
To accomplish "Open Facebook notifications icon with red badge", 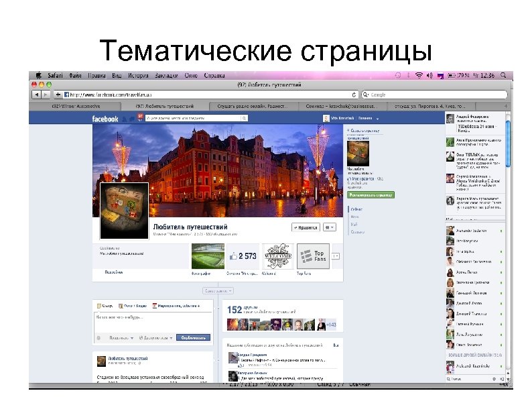I will tap(140, 117).
